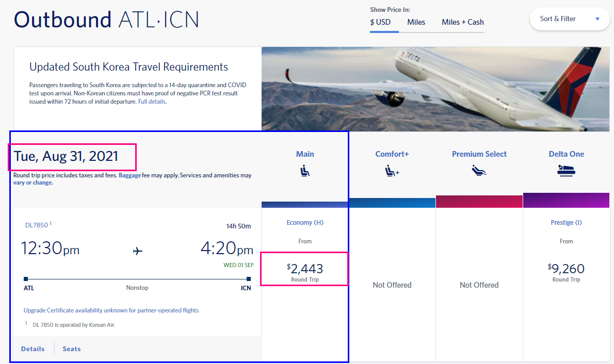614x364 pixels.
Task: Click the Main cabin seat icon
Action: coord(305,171)
